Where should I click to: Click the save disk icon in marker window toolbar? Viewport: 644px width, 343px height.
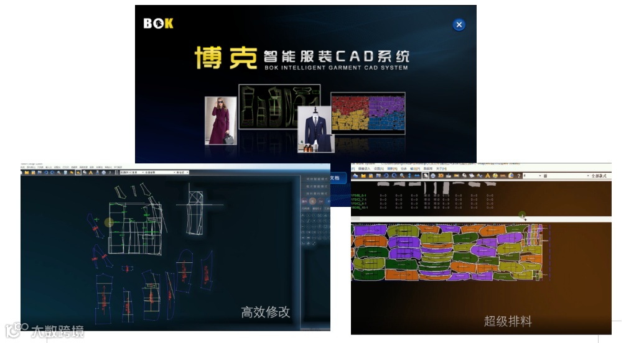pos(371,176)
